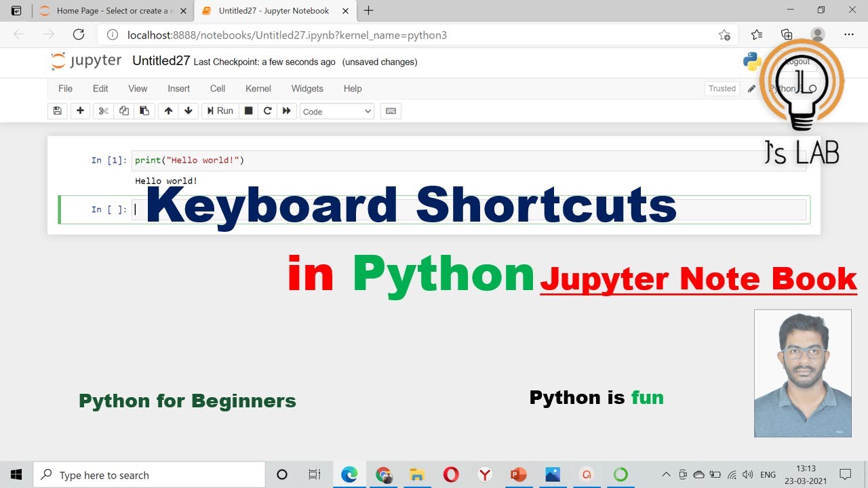Go back in browser history
The image size is (868, 488).
click(x=19, y=35)
